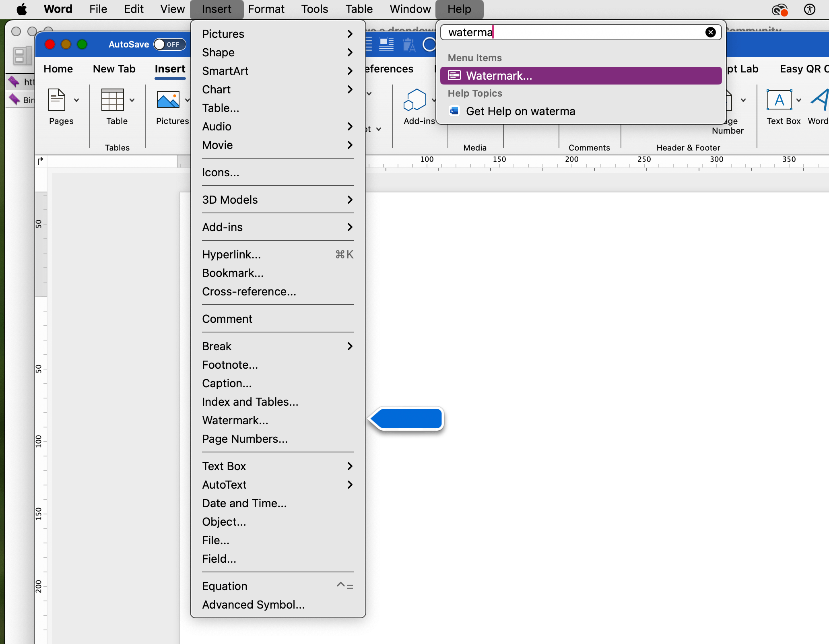Click Get Help on waterma
The height and width of the screenshot is (644, 829).
(581, 111)
